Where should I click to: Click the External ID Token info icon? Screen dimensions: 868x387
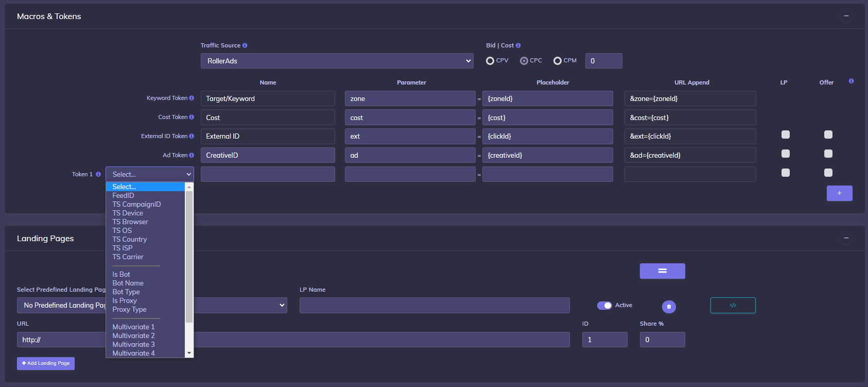tap(192, 136)
